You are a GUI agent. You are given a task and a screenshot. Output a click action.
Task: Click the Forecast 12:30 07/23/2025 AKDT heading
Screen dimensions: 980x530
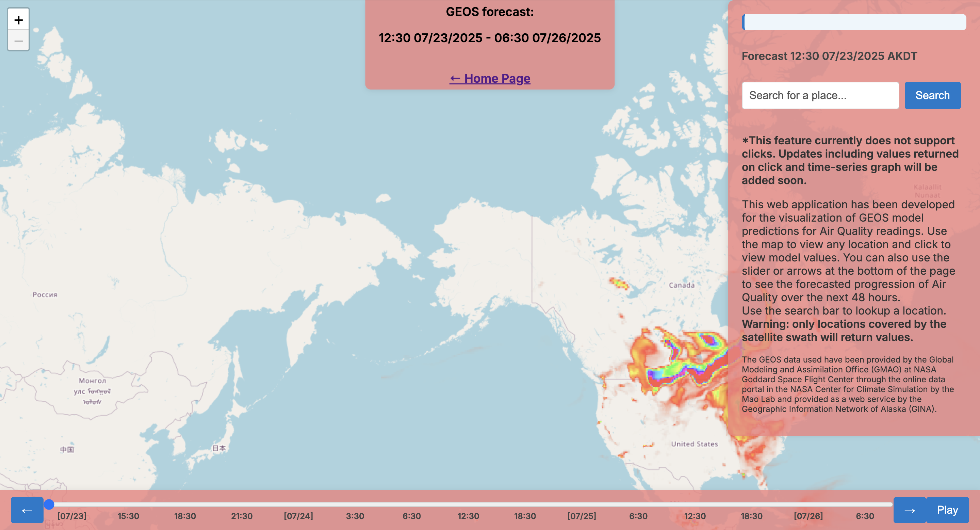[829, 56]
